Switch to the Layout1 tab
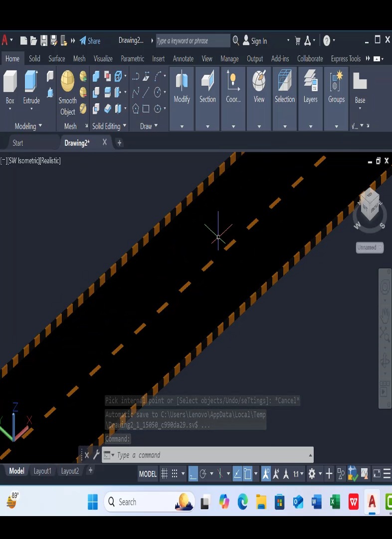 pos(42,471)
